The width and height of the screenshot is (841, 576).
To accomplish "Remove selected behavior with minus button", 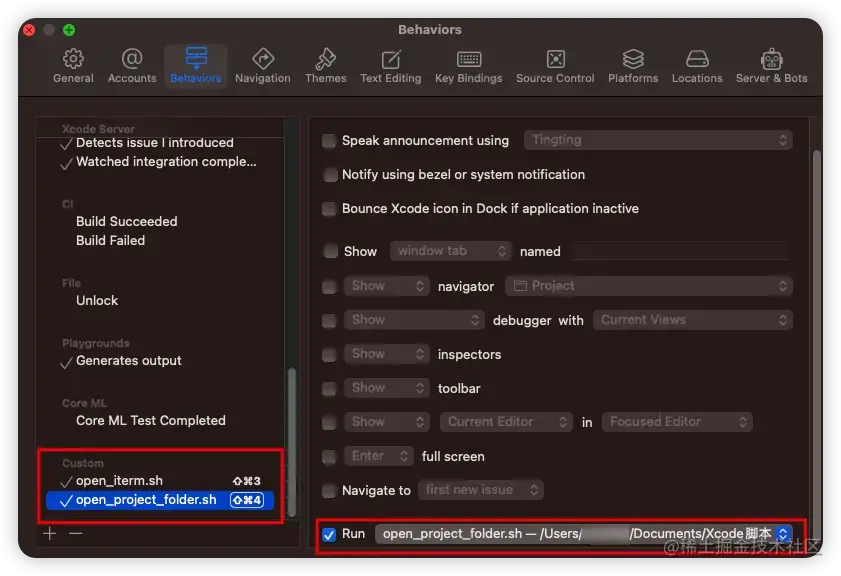I will coord(76,533).
